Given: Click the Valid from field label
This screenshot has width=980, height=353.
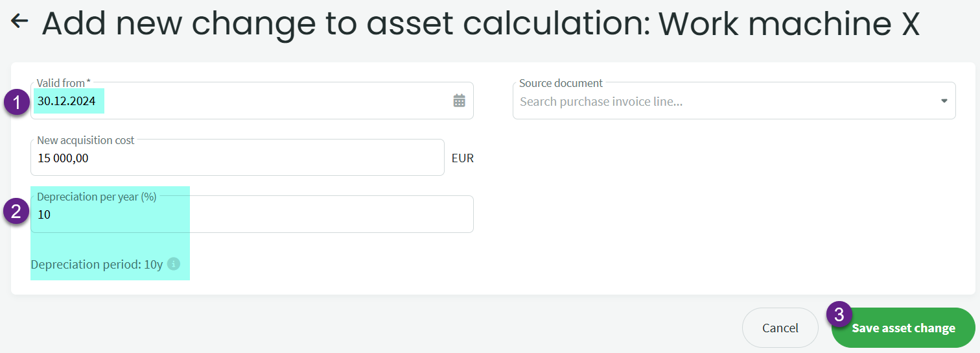Looking at the screenshot, I should 63,83.
